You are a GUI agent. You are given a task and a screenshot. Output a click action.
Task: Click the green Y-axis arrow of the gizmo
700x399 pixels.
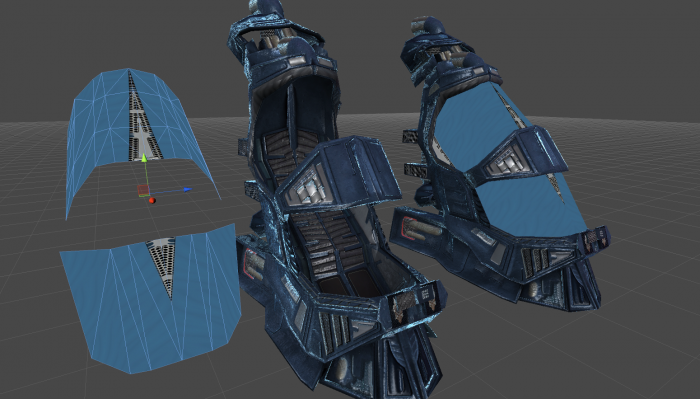pos(144,158)
